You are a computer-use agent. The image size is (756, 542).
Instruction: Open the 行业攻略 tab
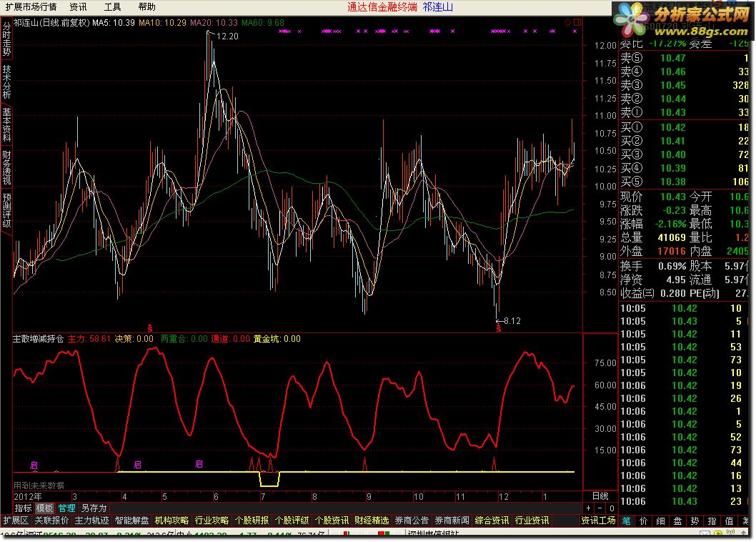click(x=212, y=521)
